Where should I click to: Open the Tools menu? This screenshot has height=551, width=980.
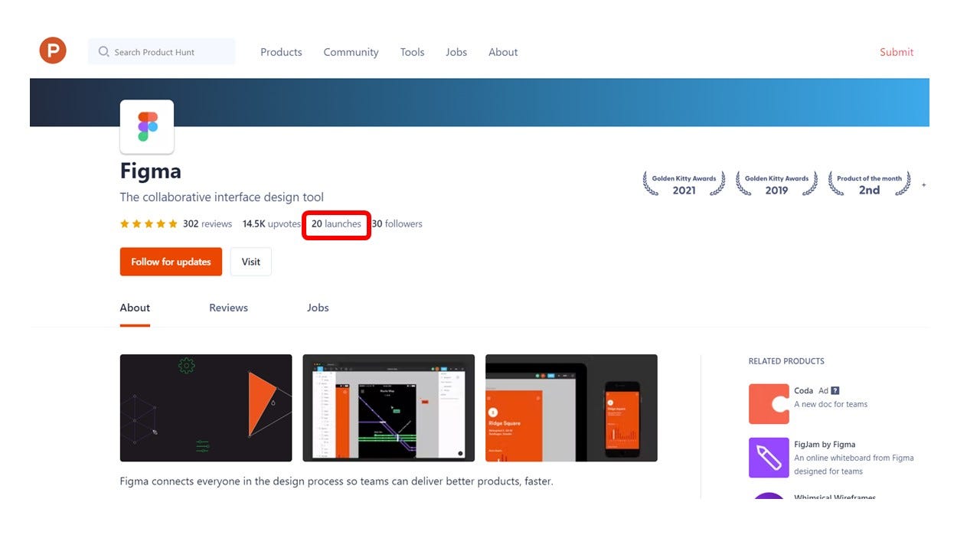412,52
